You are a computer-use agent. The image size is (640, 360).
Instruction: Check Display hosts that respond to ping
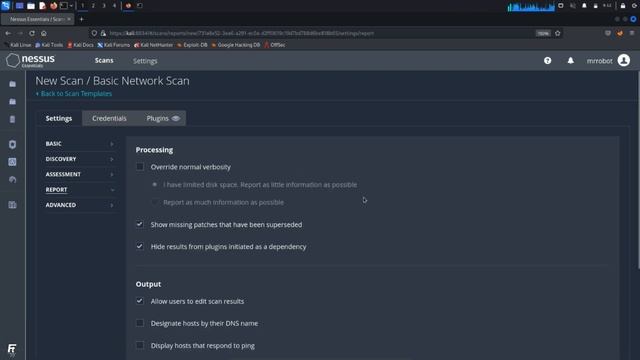pos(140,345)
